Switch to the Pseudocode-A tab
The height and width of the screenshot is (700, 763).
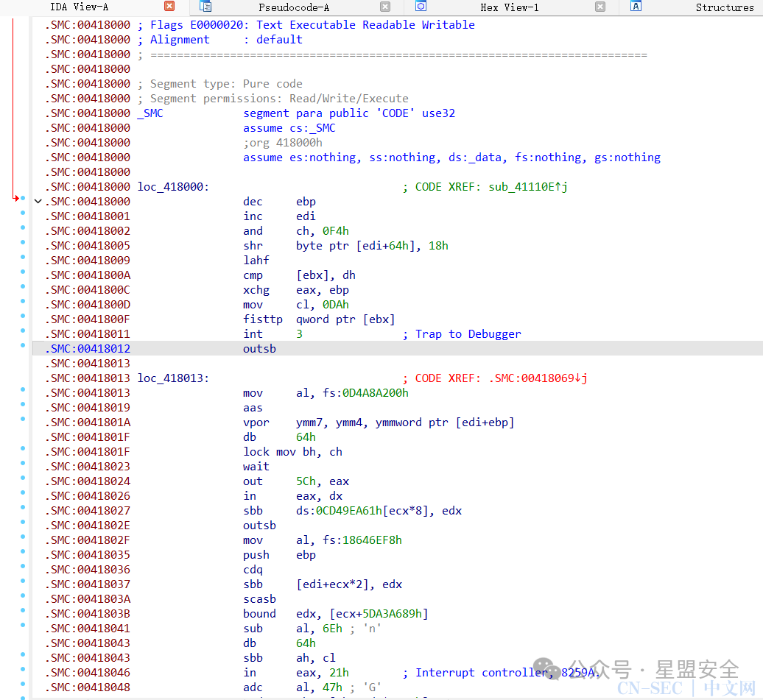[x=294, y=7]
